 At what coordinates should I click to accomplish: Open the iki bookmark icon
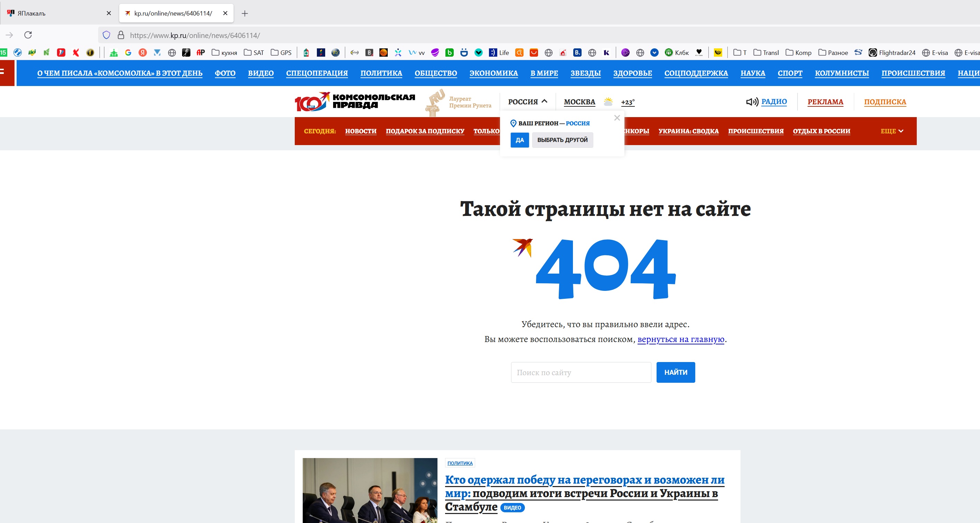(32, 53)
